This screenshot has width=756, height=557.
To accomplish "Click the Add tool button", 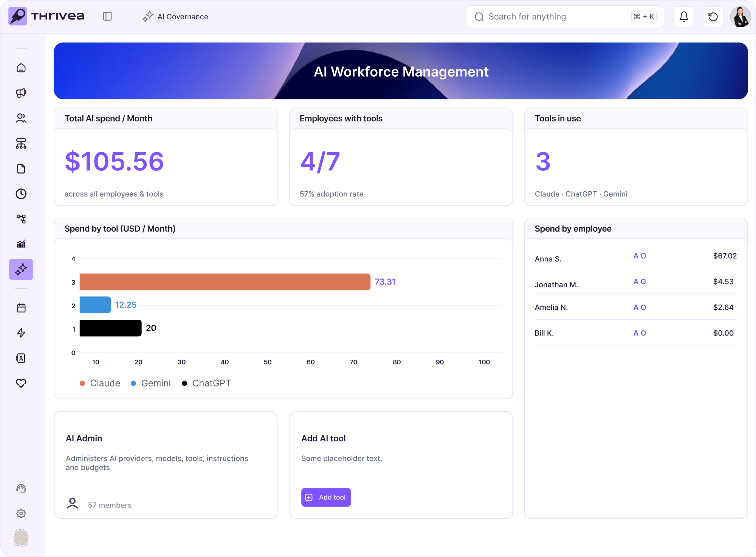I will pos(326,497).
